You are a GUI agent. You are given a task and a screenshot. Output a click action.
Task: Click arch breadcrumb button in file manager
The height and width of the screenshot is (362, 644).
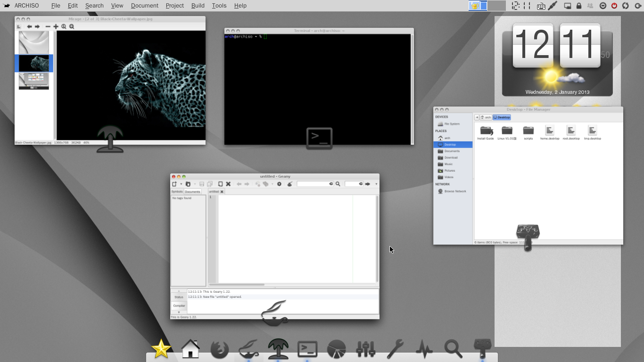tap(486, 117)
